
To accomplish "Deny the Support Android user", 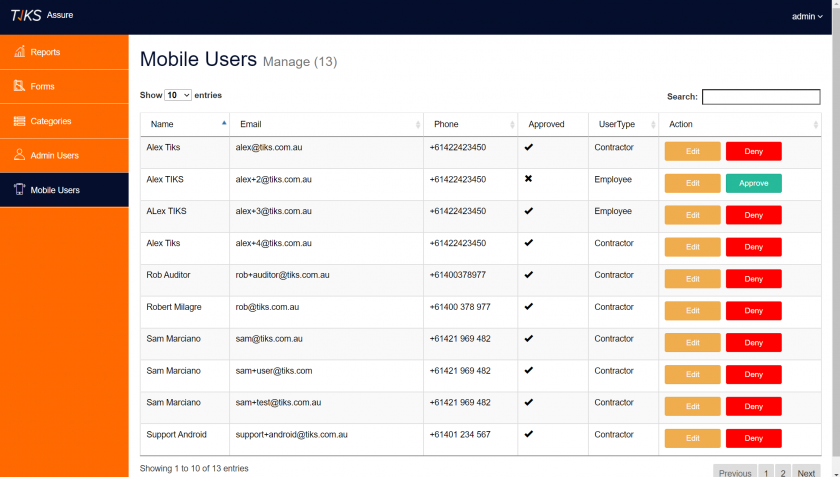I will (753, 438).
